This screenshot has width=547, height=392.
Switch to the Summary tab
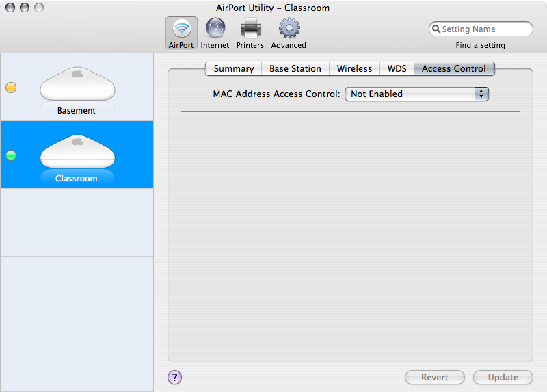[233, 69]
